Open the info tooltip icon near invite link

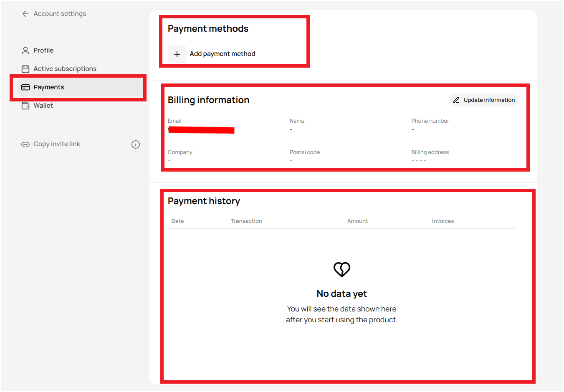tap(135, 144)
